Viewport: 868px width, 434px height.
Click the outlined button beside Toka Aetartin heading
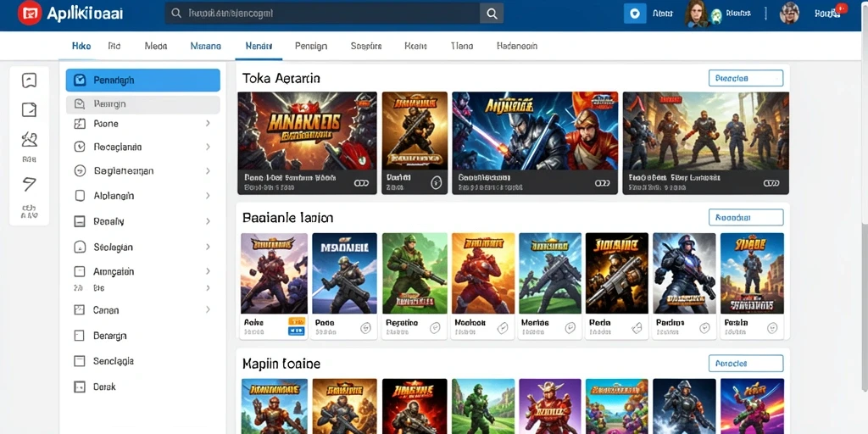(x=746, y=78)
